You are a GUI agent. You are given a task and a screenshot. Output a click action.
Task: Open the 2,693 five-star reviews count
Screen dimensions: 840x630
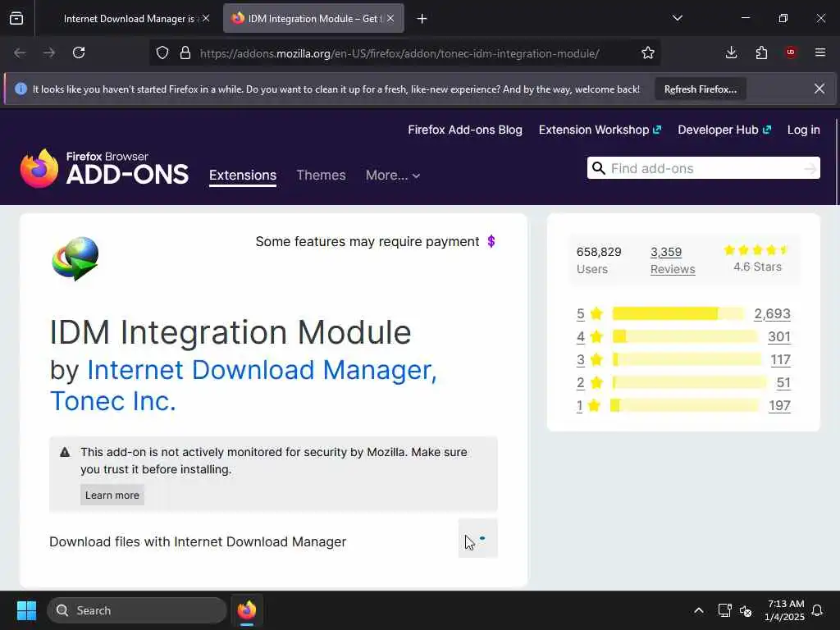772,314
